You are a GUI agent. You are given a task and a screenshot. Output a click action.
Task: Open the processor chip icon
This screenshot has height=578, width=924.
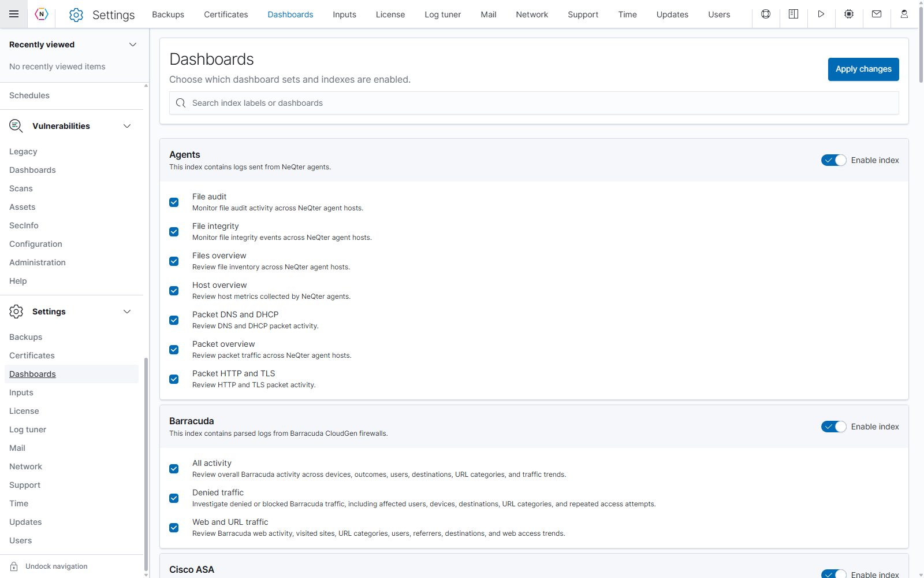tap(849, 14)
